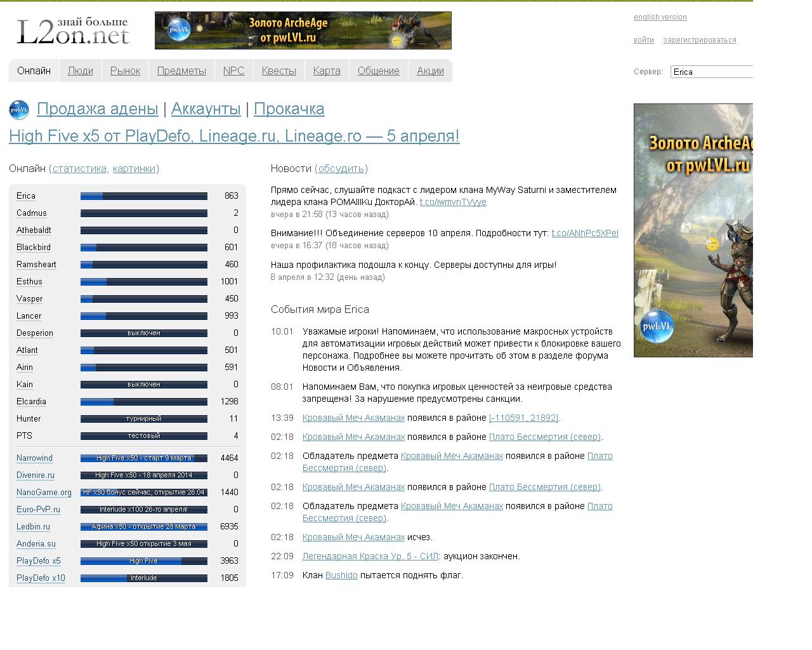The width and height of the screenshot is (812, 650).
Task: Select the Esthus server
Action: (x=29, y=282)
